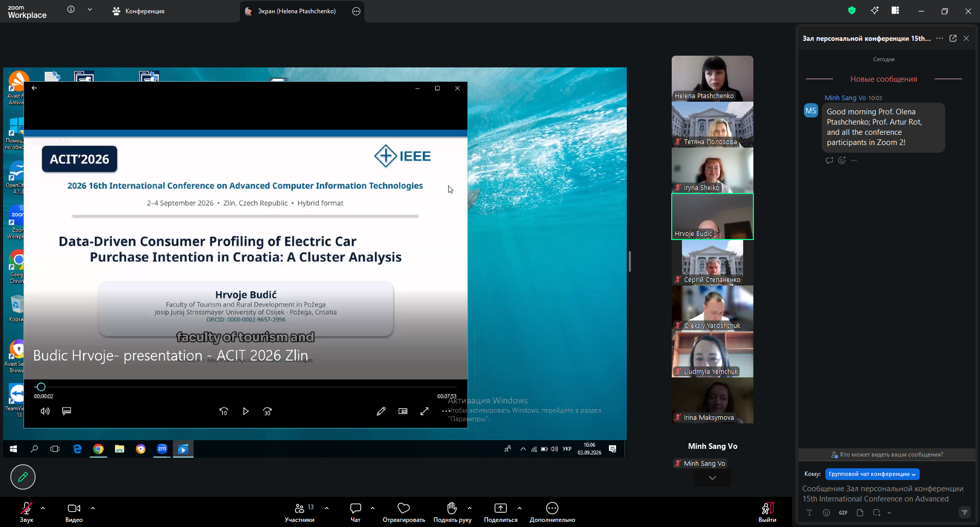The image size is (980, 527).
Task: Select Irina Maksymova's video thumbnail
Action: [x=713, y=400]
